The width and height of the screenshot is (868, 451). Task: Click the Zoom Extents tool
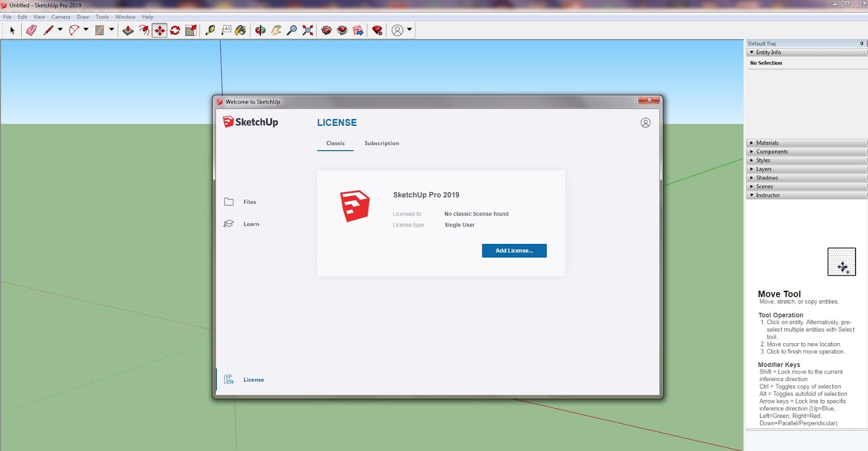[x=308, y=30]
